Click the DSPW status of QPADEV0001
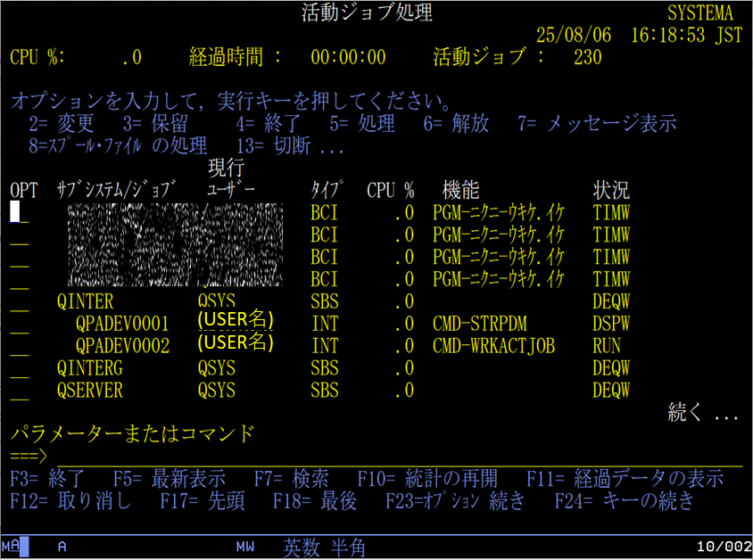753x560 pixels. click(x=611, y=324)
